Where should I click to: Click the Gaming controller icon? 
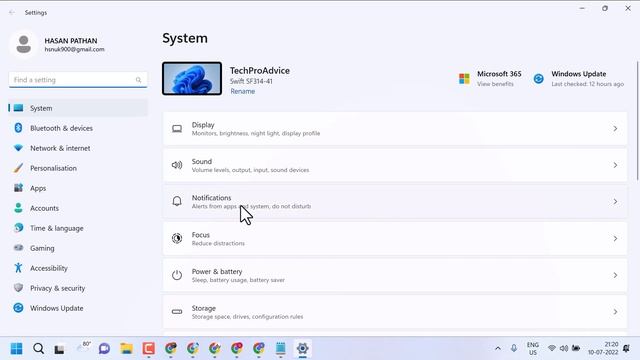18,248
